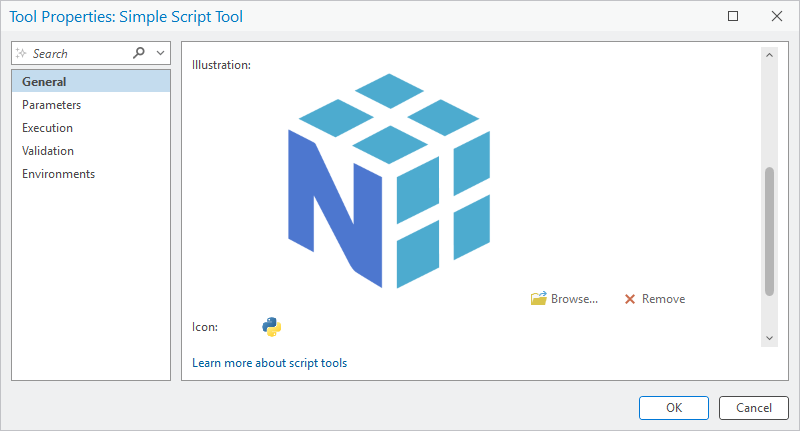800x431 pixels.
Task: Open Learn more about script tools link
Action: tap(269, 363)
